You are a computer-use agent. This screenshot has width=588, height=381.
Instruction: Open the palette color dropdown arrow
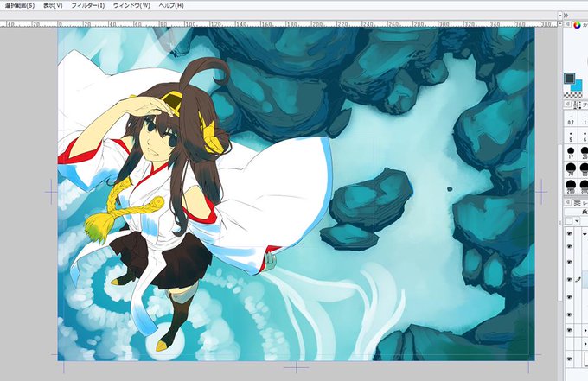click(x=577, y=221)
